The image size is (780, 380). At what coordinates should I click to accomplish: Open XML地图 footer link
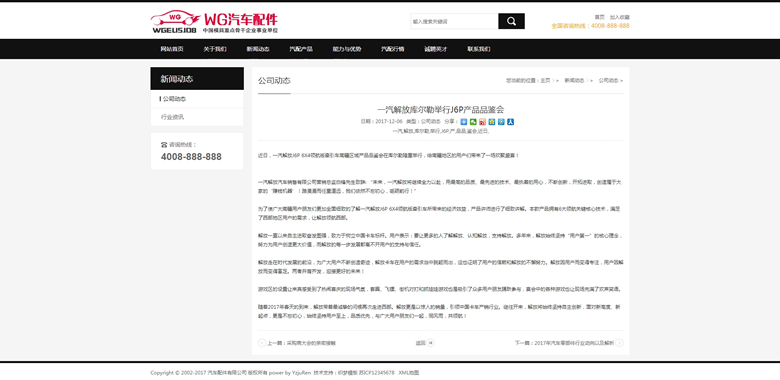click(x=408, y=373)
